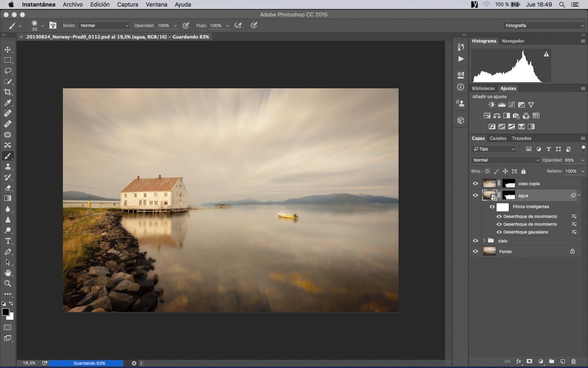Screen dimensions: 588x368
Task: Switch to the Navegador panel tab
Action: (x=513, y=41)
